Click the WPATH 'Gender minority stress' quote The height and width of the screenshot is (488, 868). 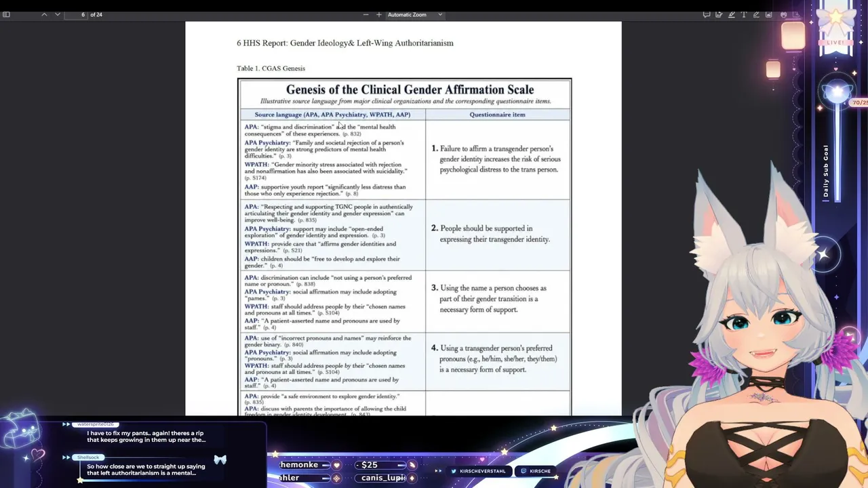point(325,171)
